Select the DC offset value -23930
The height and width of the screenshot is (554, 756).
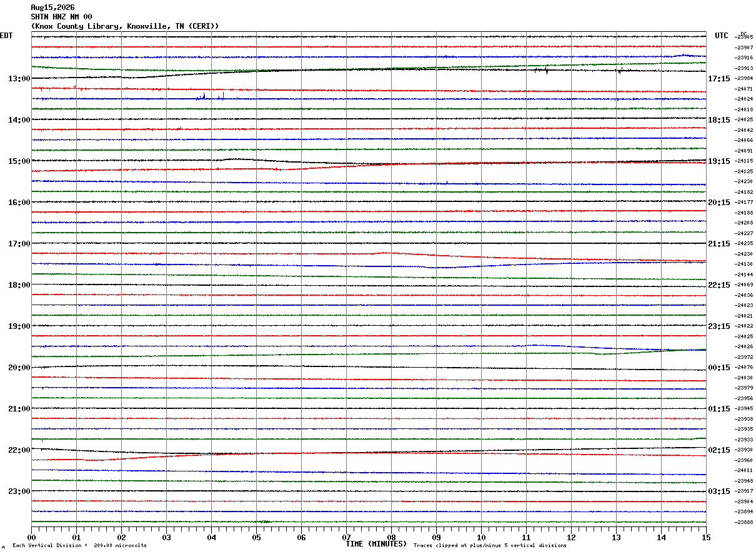(744, 450)
